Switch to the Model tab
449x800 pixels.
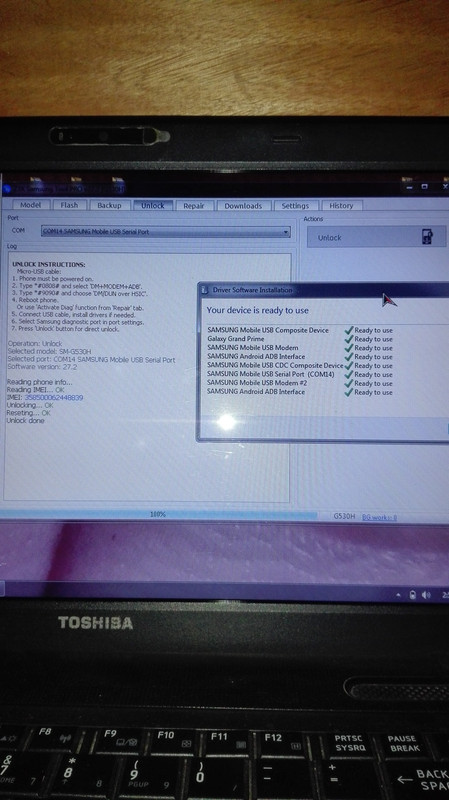(30, 205)
